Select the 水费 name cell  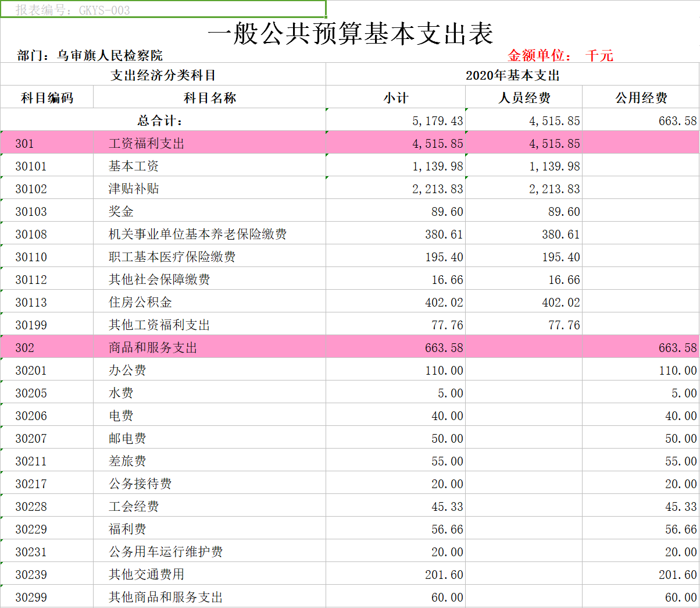point(210,392)
